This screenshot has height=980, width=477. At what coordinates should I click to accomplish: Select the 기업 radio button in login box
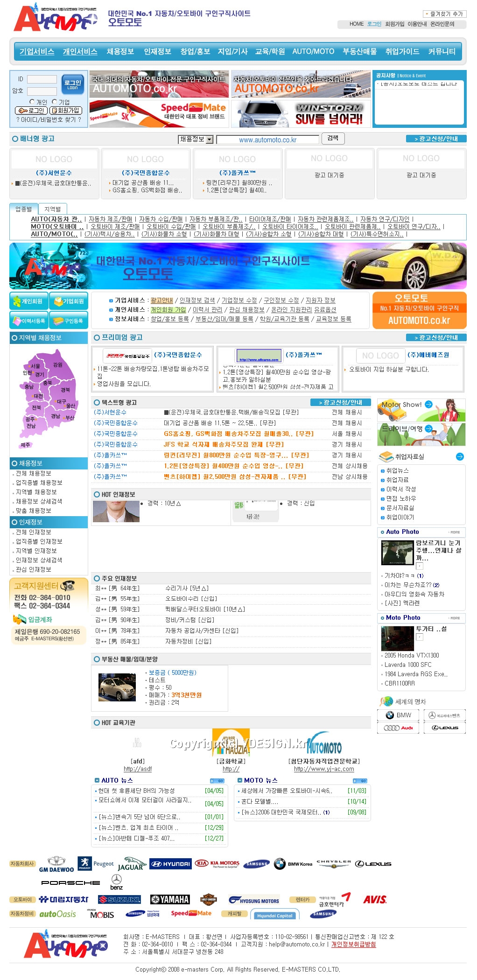tap(55, 102)
